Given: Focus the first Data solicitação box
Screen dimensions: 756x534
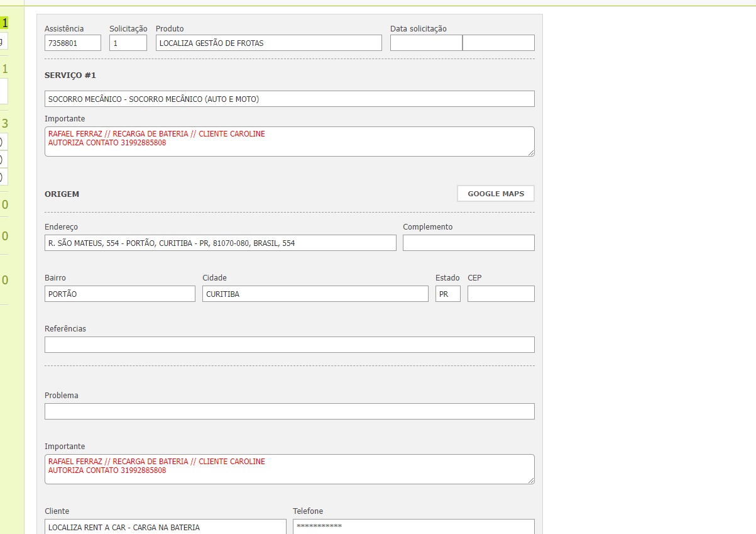Looking at the screenshot, I should tap(426, 43).
